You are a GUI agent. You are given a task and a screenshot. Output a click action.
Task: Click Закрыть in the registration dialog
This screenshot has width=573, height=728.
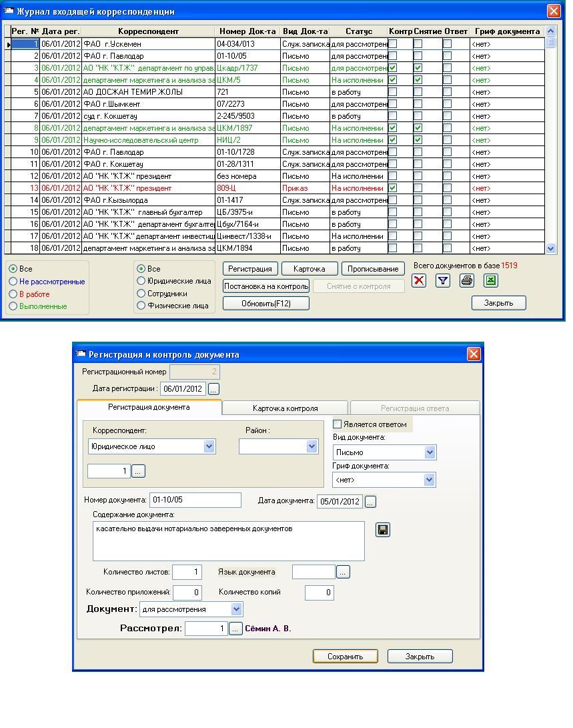[x=420, y=657]
